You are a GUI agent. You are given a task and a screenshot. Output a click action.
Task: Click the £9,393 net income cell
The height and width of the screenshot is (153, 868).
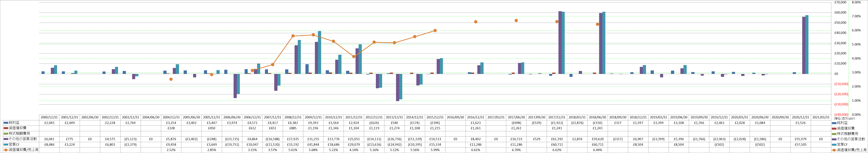[x=313, y=123]
